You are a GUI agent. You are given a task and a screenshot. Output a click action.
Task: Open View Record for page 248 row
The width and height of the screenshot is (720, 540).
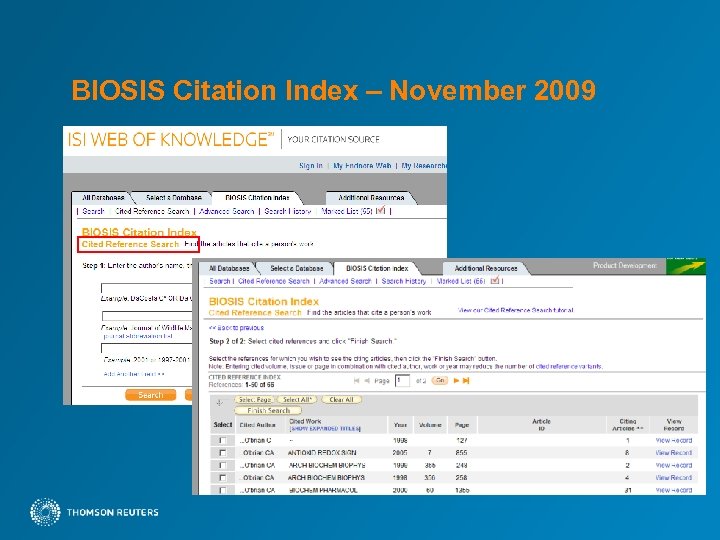pyautogui.click(x=674, y=465)
